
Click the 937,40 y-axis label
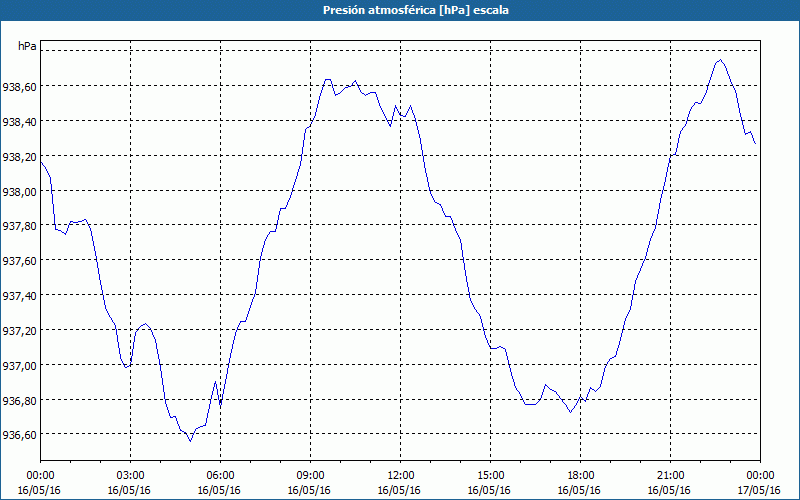tap(19, 296)
